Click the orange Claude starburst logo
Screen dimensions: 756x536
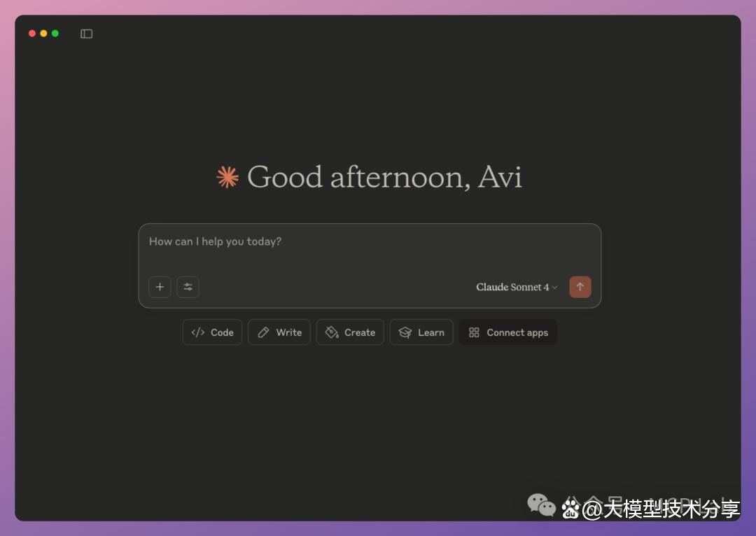227,177
